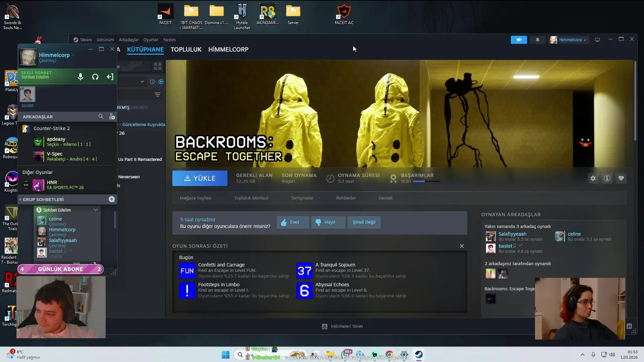Open game settings gear for Backrooms
This screenshot has height=362, width=644.
[593, 178]
